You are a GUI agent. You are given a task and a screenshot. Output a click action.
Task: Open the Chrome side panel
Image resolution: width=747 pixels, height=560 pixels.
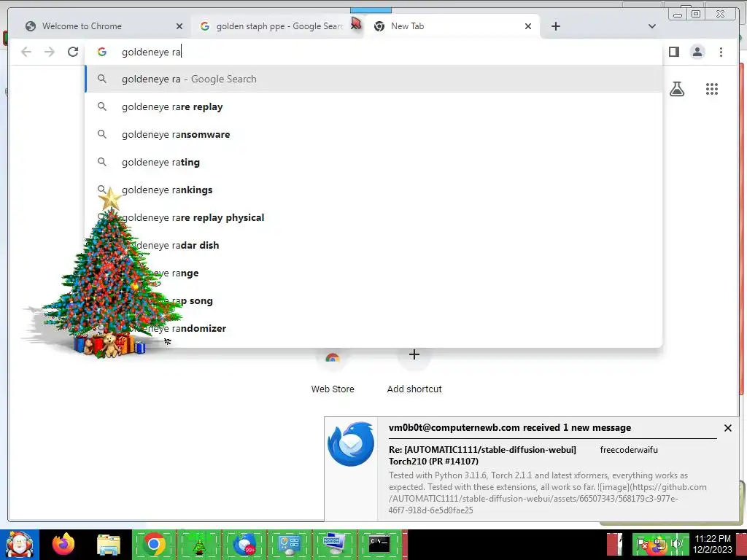(673, 52)
